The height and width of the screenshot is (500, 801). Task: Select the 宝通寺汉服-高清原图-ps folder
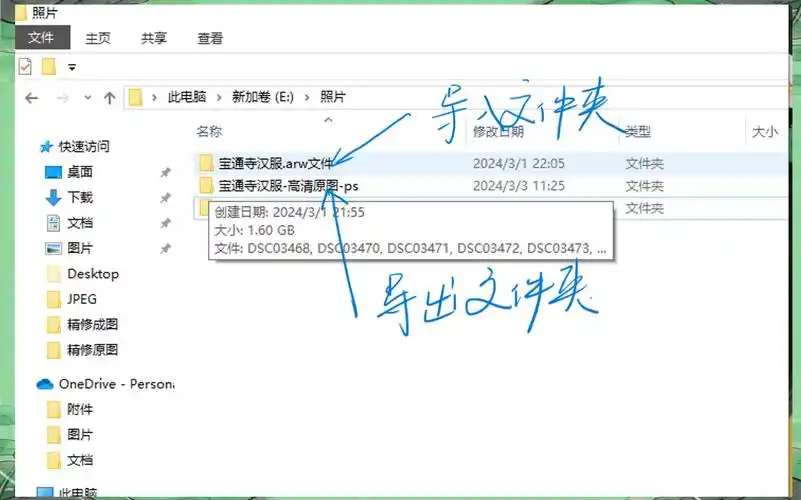(288, 186)
